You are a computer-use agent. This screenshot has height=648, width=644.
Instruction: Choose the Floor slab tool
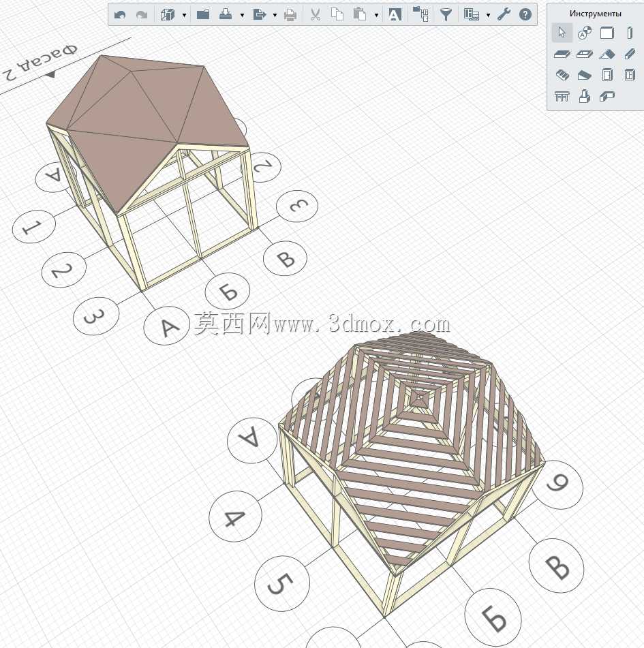(562, 54)
